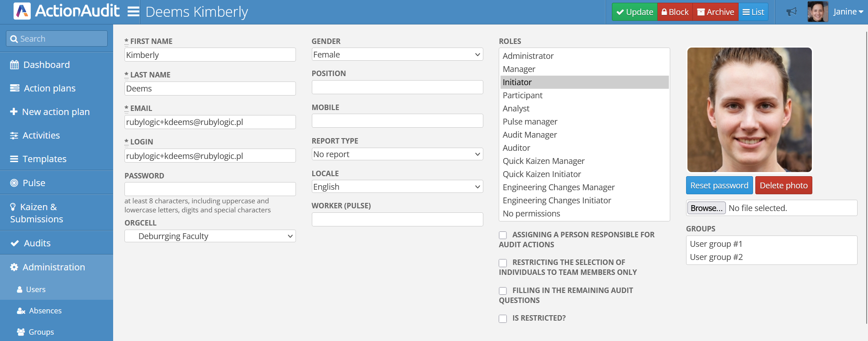Expand the Report Type dropdown
The image size is (868, 341).
pos(397,154)
